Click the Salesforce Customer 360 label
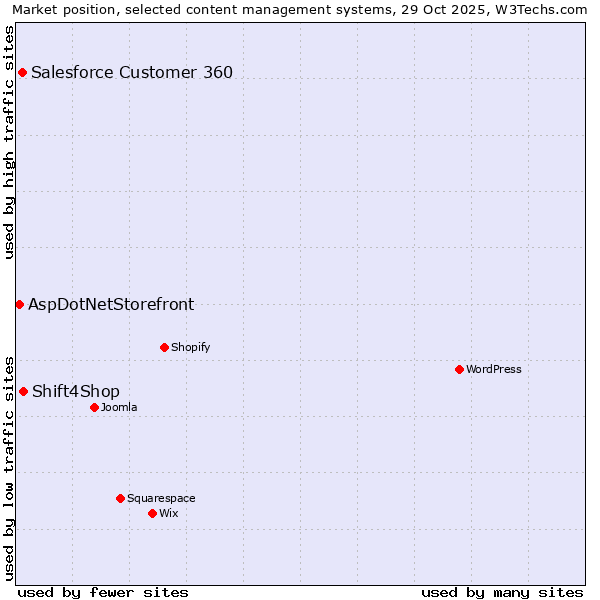The image size is (600, 600). click(132, 72)
